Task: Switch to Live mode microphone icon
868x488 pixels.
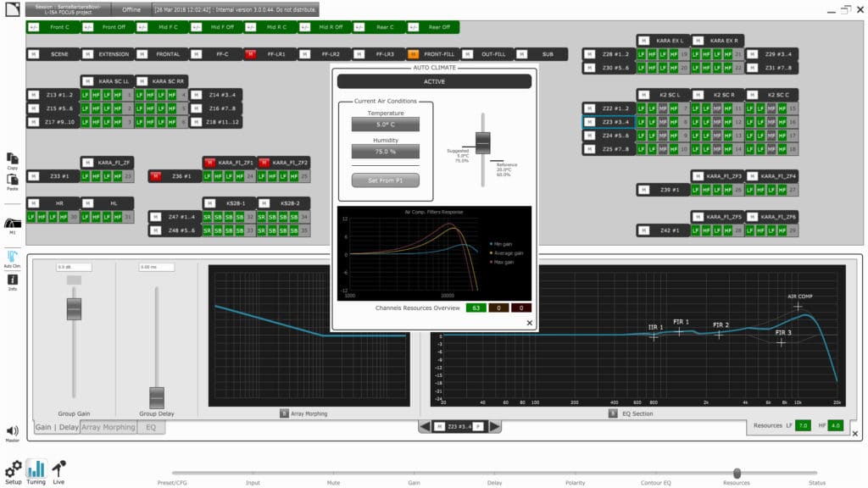Action: pyautogui.click(x=59, y=469)
